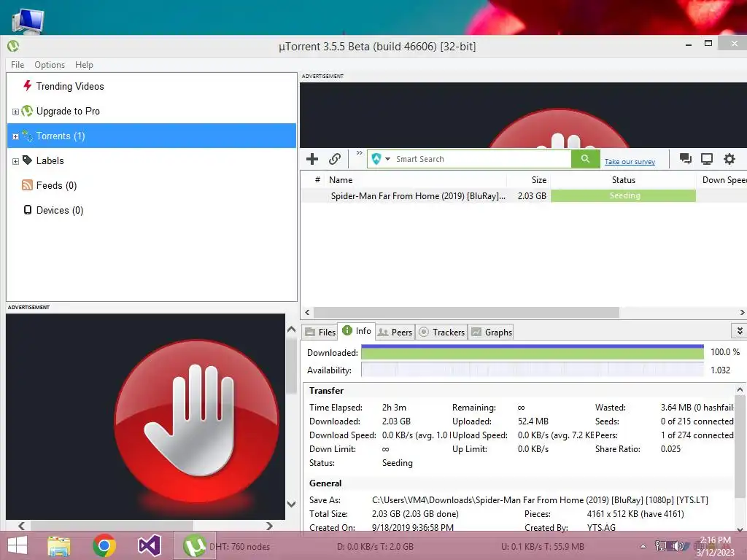Collapse the detail pane with double chevron
Viewport: 747px width, 560px height.
pos(740,330)
